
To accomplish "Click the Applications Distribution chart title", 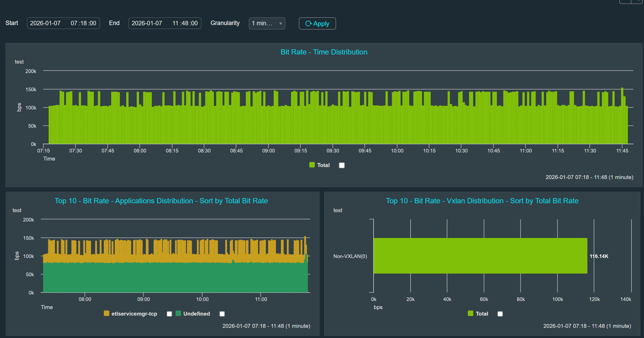I will click(161, 201).
